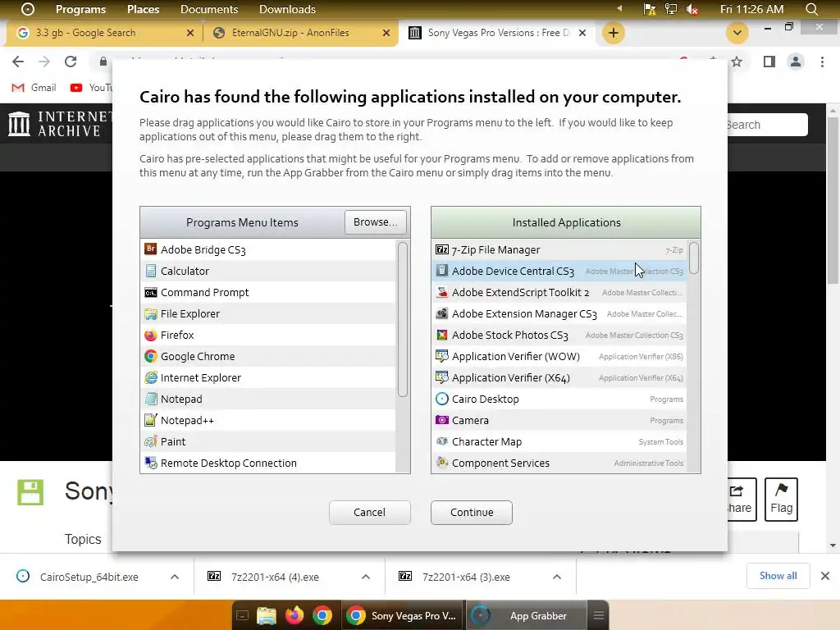
Task: Click Show all downloads
Action: point(778,576)
